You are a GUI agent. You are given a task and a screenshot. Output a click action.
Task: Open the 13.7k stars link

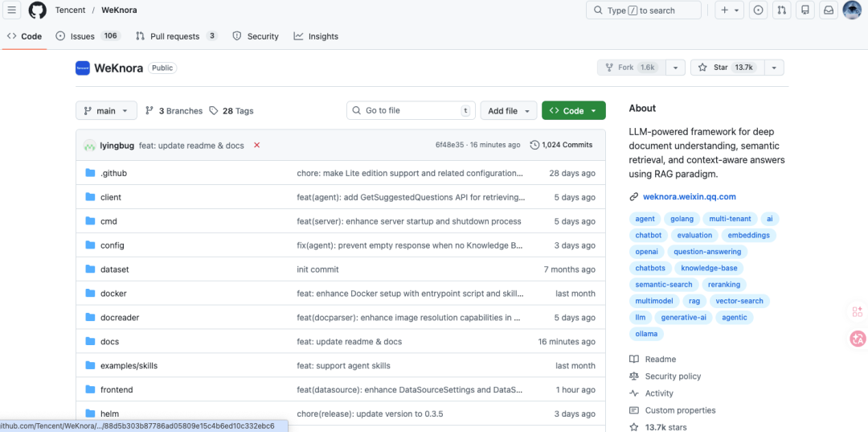coord(658,427)
